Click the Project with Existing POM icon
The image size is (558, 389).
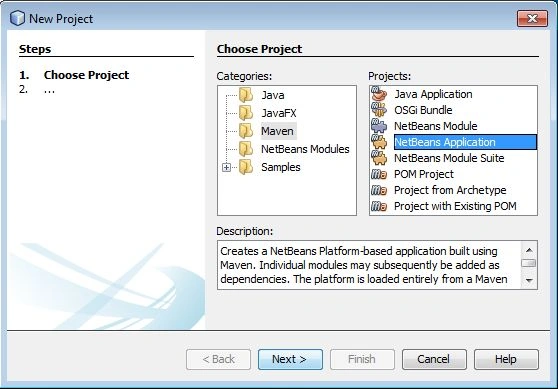(x=379, y=206)
